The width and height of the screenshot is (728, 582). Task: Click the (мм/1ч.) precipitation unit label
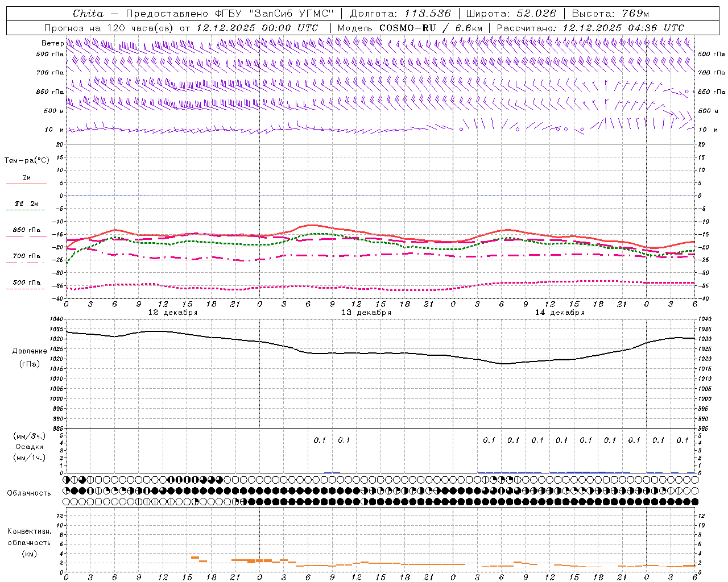tap(29, 458)
